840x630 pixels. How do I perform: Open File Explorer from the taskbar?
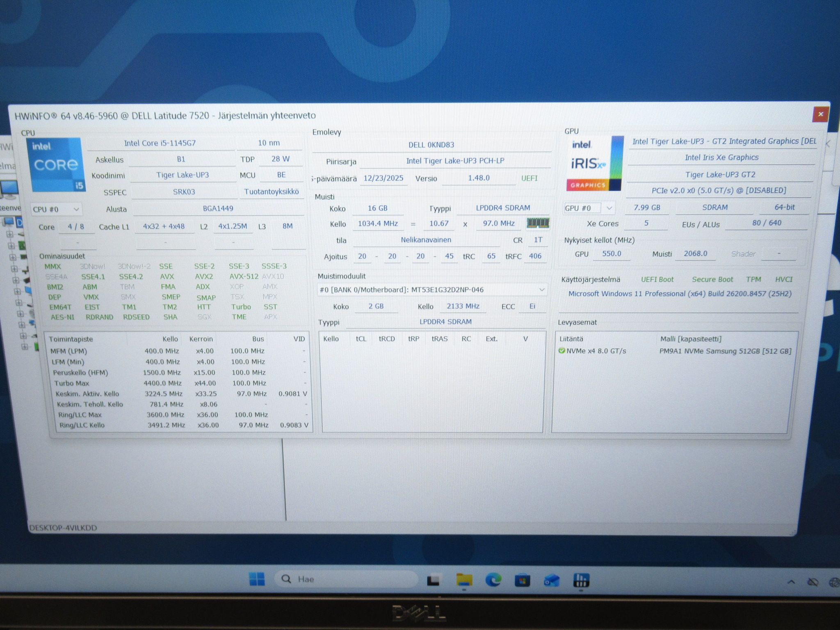[x=464, y=580]
